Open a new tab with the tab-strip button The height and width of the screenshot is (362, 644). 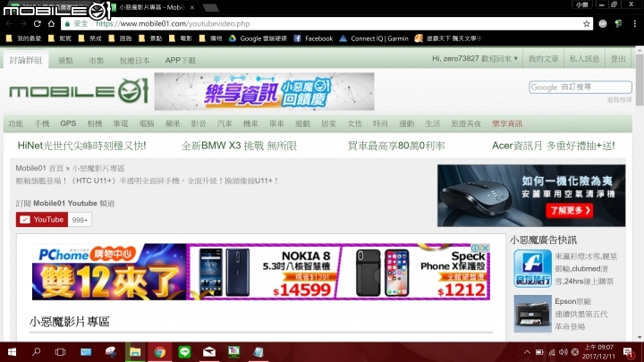210,7
